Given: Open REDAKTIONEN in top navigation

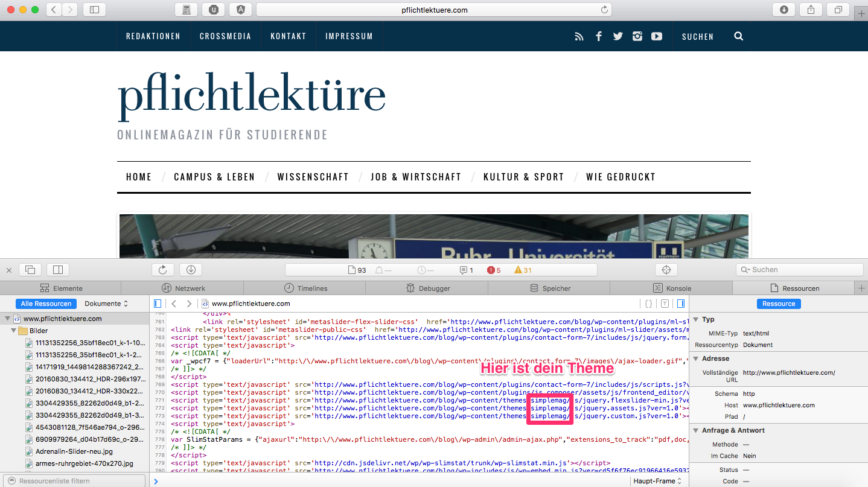Looking at the screenshot, I should (153, 36).
